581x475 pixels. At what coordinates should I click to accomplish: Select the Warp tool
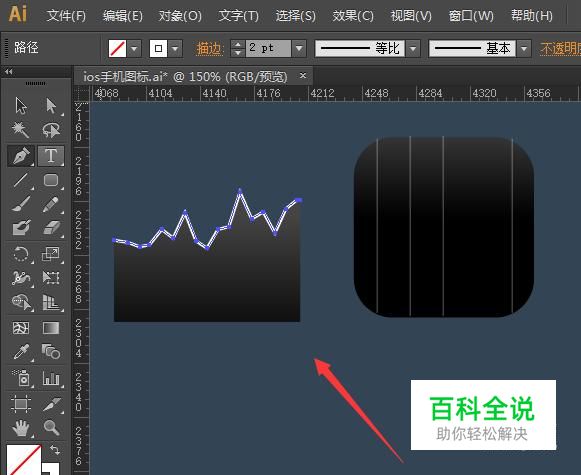21,278
